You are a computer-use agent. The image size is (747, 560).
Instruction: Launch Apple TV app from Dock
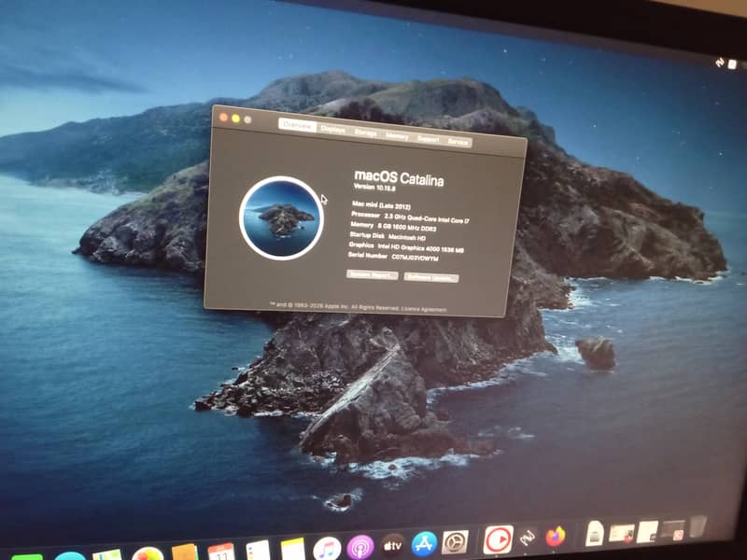click(392, 546)
